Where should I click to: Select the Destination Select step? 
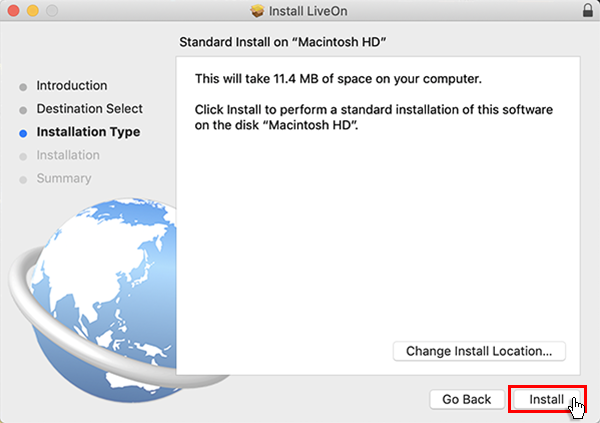pos(90,109)
